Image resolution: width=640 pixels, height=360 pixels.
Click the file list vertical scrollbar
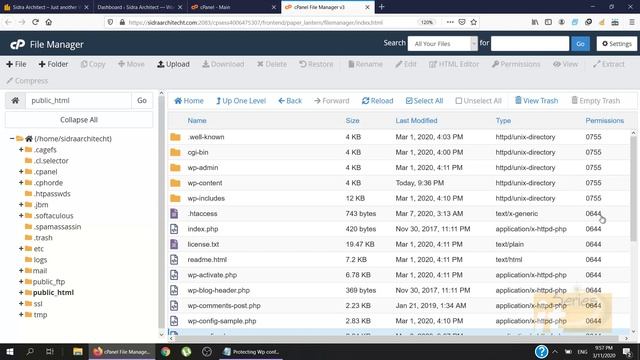click(633, 188)
